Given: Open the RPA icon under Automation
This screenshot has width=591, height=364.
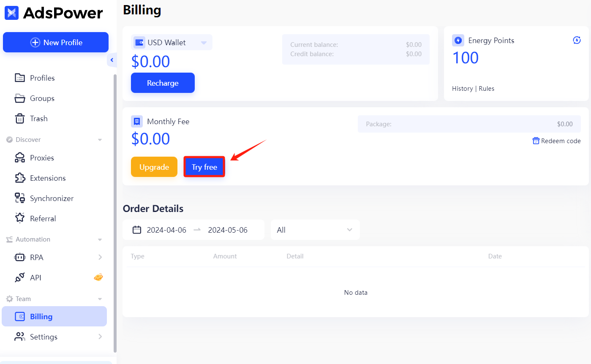Looking at the screenshot, I should tap(19, 257).
